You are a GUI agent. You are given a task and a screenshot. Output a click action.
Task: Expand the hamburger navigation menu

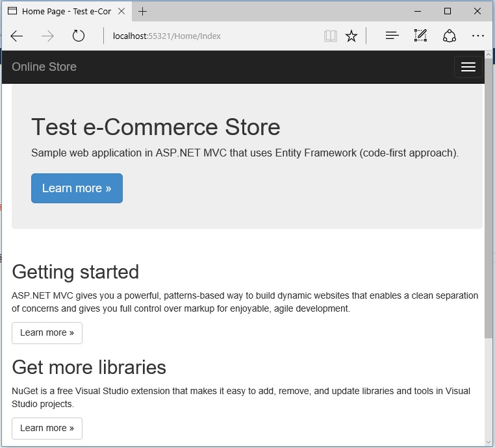[468, 67]
